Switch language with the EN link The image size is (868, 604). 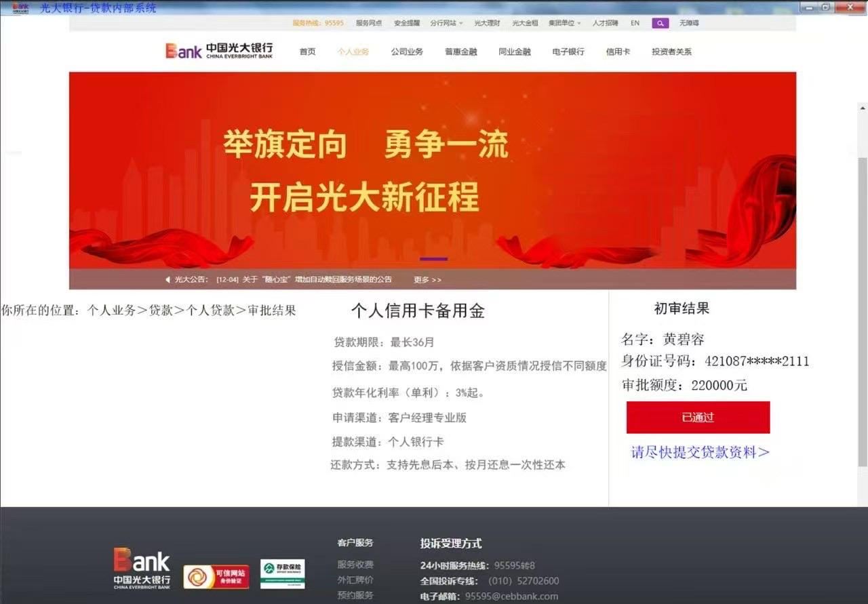pos(635,23)
